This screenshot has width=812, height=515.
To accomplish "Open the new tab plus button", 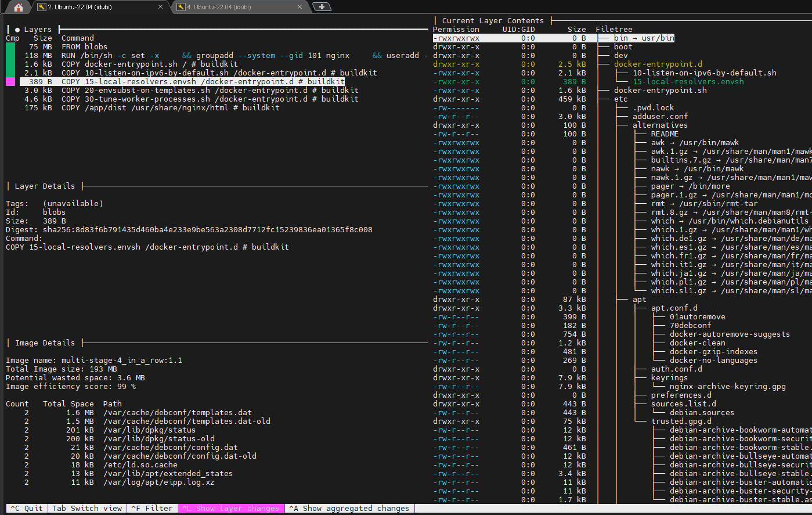I will (x=322, y=7).
